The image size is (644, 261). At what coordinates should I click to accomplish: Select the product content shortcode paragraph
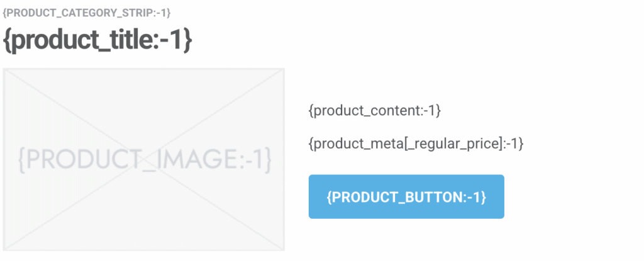click(x=375, y=111)
